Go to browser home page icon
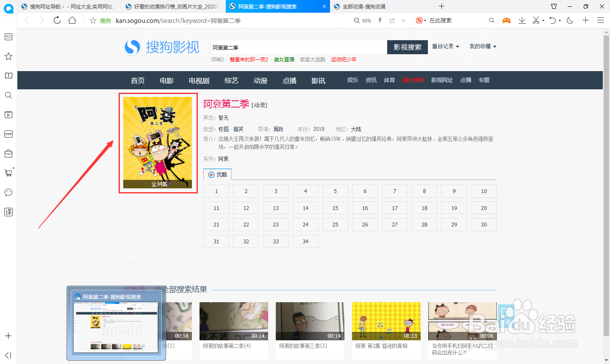 click(x=72, y=20)
